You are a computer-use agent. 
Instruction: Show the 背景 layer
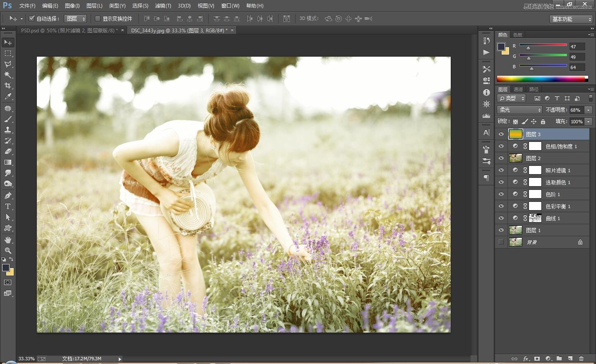click(501, 242)
